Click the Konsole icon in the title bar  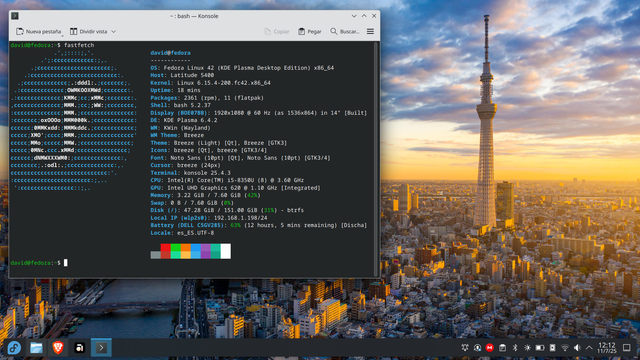(15, 16)
